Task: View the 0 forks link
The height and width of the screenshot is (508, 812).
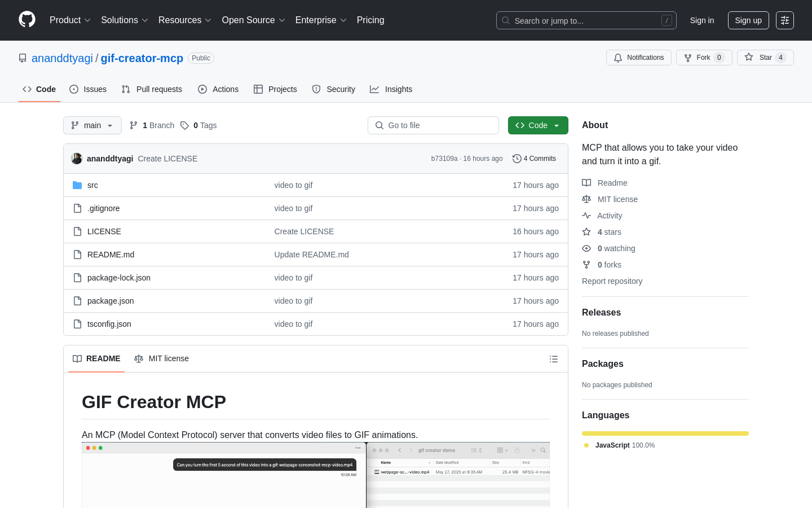Action: (x=602, y=265)
